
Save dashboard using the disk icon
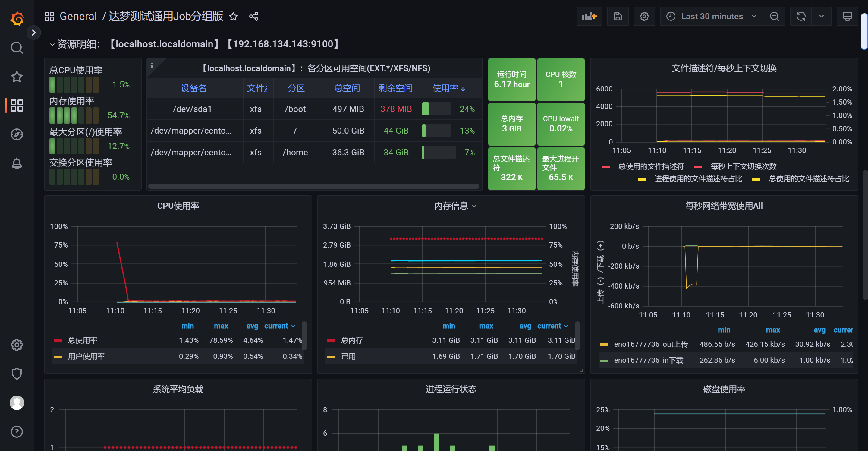[618, 16]
